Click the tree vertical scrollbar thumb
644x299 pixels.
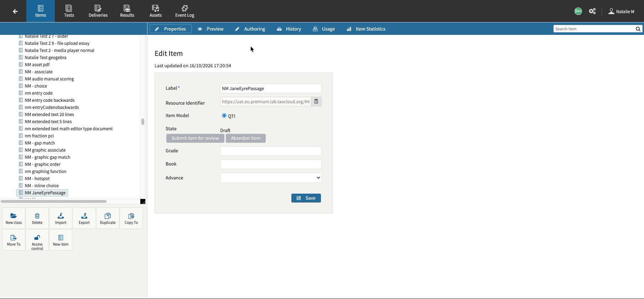142,122
